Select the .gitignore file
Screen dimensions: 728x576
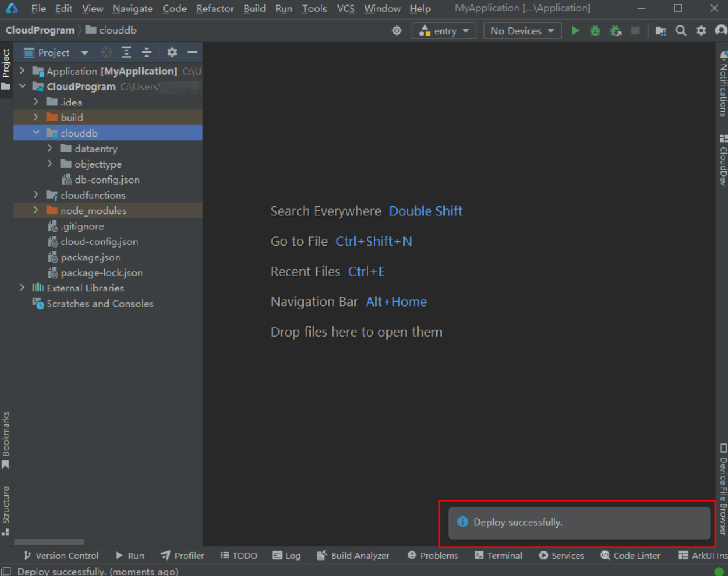click(x=76, y=226)
